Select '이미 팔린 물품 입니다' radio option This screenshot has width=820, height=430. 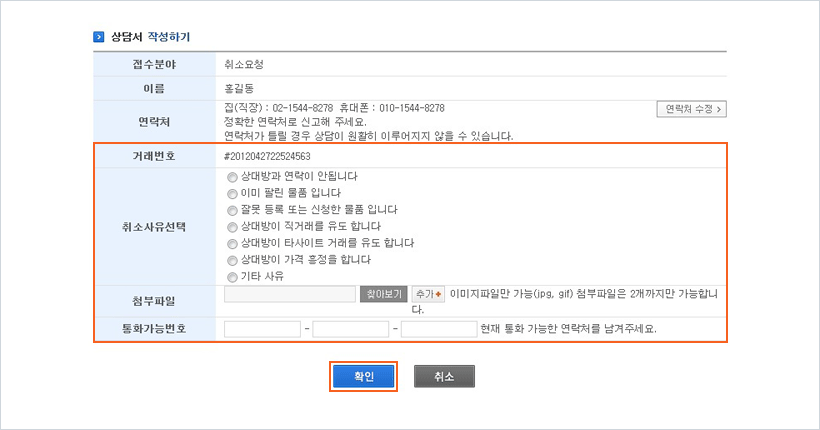coord(233,193)
